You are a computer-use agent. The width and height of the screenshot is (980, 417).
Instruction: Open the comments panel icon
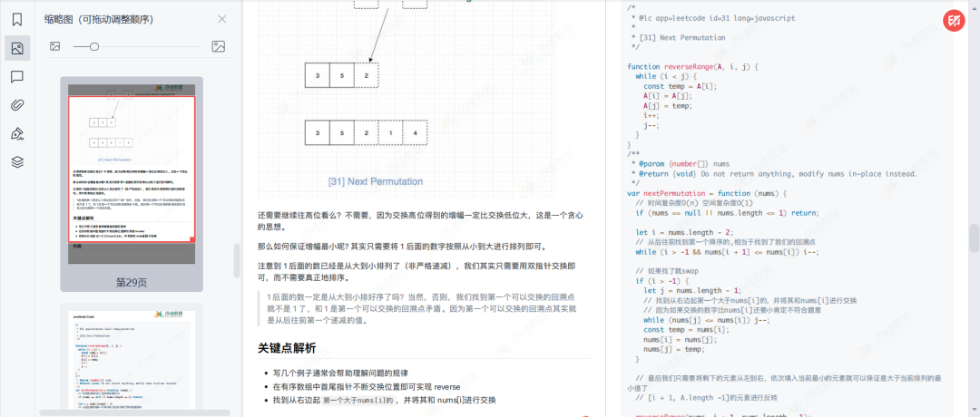click(x=17, y=77)
